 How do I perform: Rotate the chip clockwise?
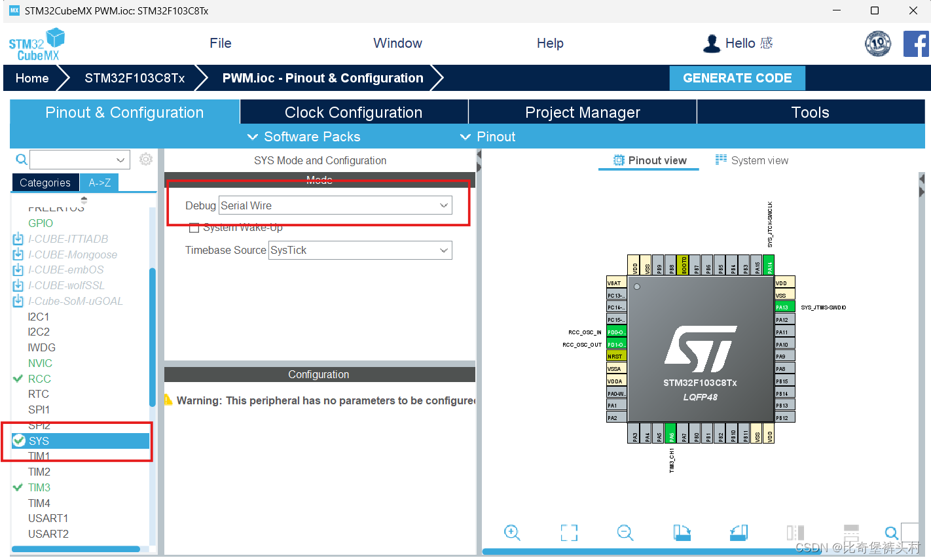(x=682, y=533)
